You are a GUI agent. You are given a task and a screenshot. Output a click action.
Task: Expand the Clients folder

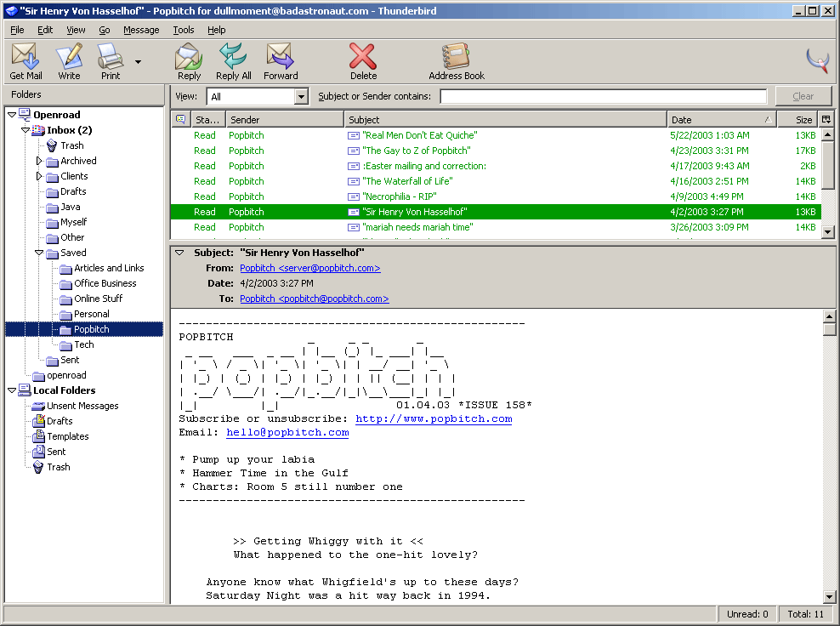click(x=38, y=176)
